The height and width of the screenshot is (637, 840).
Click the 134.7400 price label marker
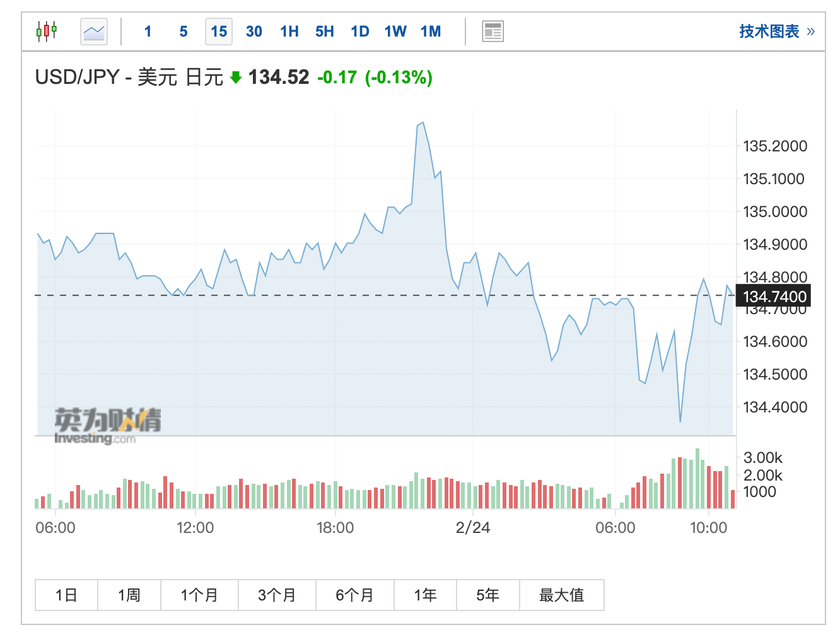774,296
